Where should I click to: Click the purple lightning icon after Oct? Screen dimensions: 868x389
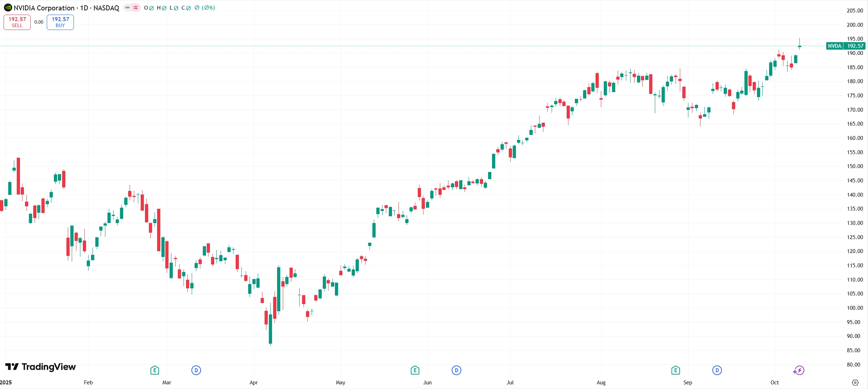click(799, 370)
